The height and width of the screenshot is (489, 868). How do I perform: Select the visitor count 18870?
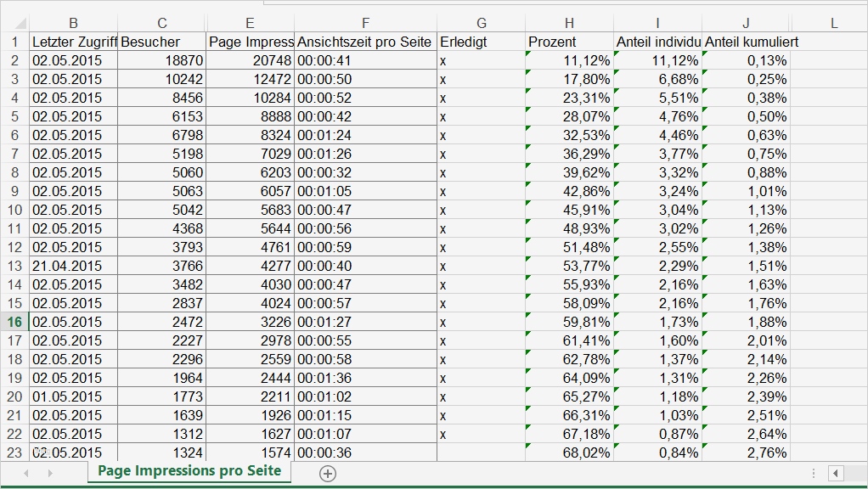[161, 60]
